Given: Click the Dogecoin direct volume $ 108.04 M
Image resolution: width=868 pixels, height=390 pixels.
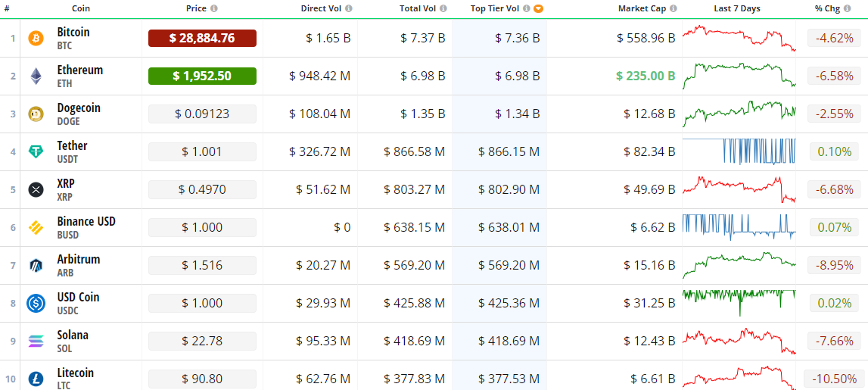Looking at the screenshot, I should click(x=320, y=114).
